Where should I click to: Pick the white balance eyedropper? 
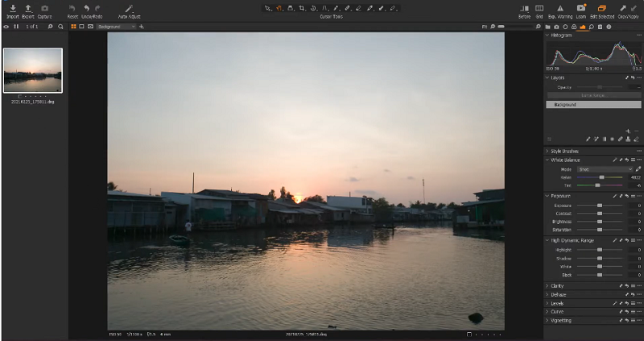tap(638, 169)
